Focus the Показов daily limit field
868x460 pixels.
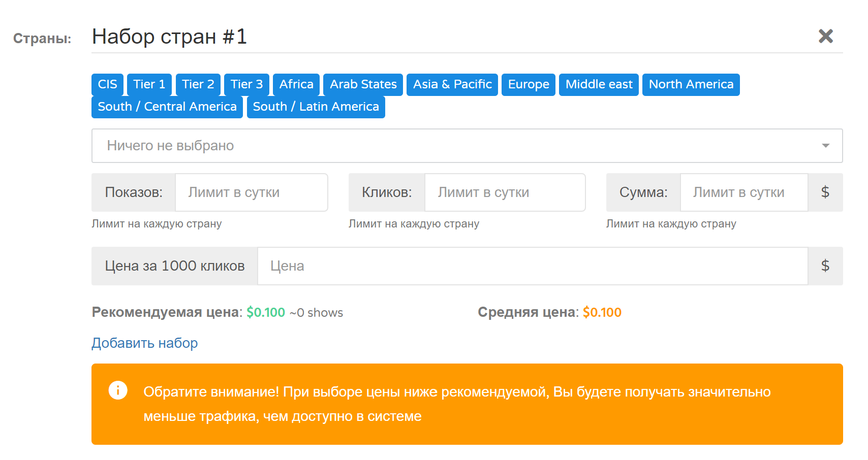251,192
